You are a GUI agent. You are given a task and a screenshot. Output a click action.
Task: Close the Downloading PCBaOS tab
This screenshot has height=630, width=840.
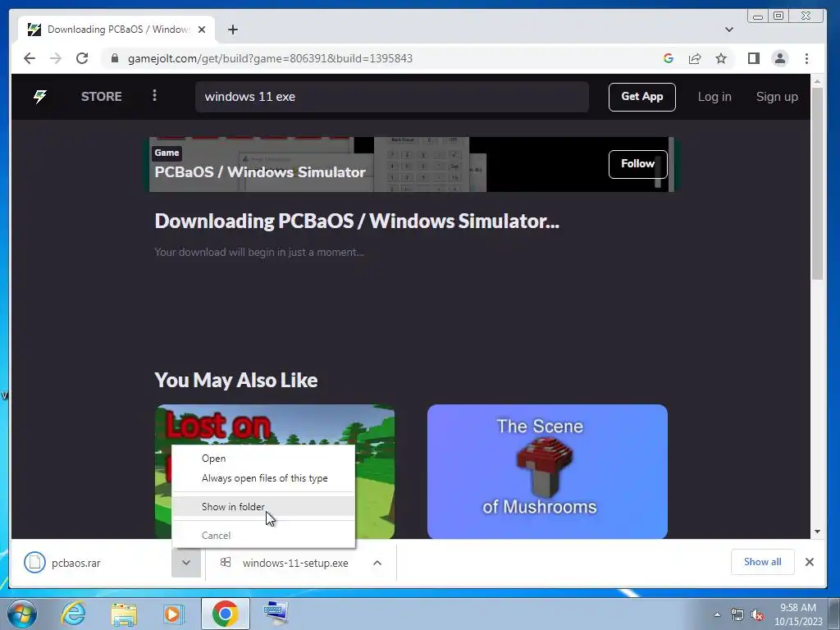202,30
